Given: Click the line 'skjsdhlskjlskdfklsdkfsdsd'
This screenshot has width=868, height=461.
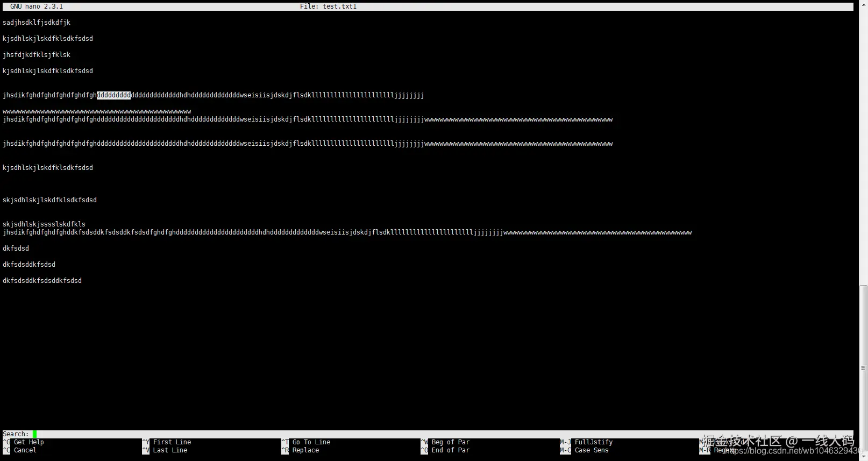Looking at the screenshot, I should [x=49, y=200].
